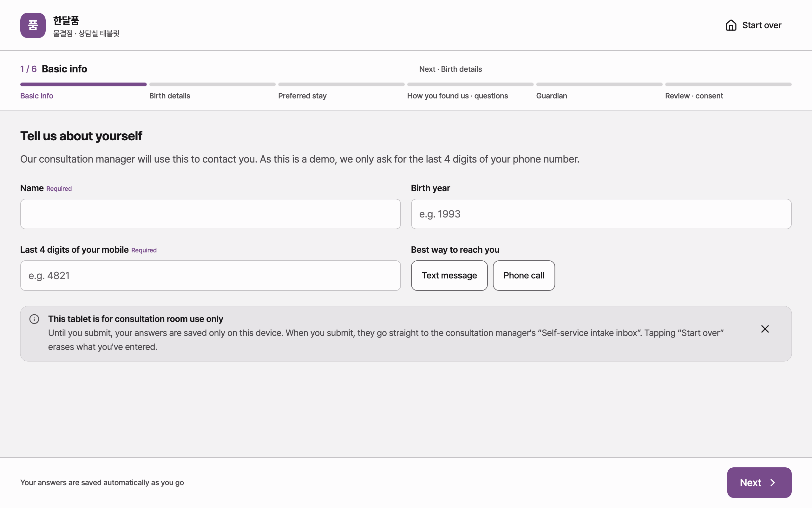Select Text message contact option
Screen dimensions: 812x508
pyautogui.click(x=449, y=276)
